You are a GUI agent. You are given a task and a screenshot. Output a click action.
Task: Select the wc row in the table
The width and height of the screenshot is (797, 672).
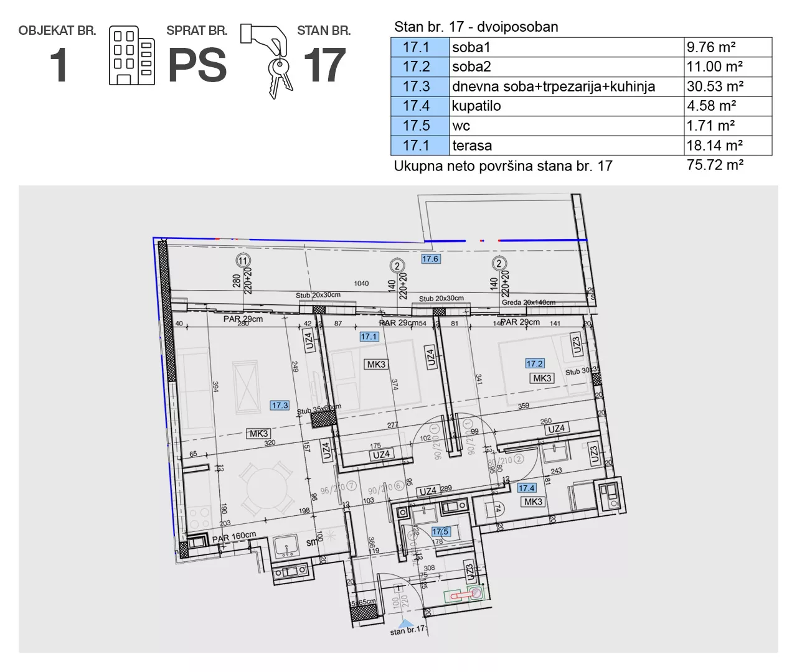pyautogui.click(x=580, y=126)
